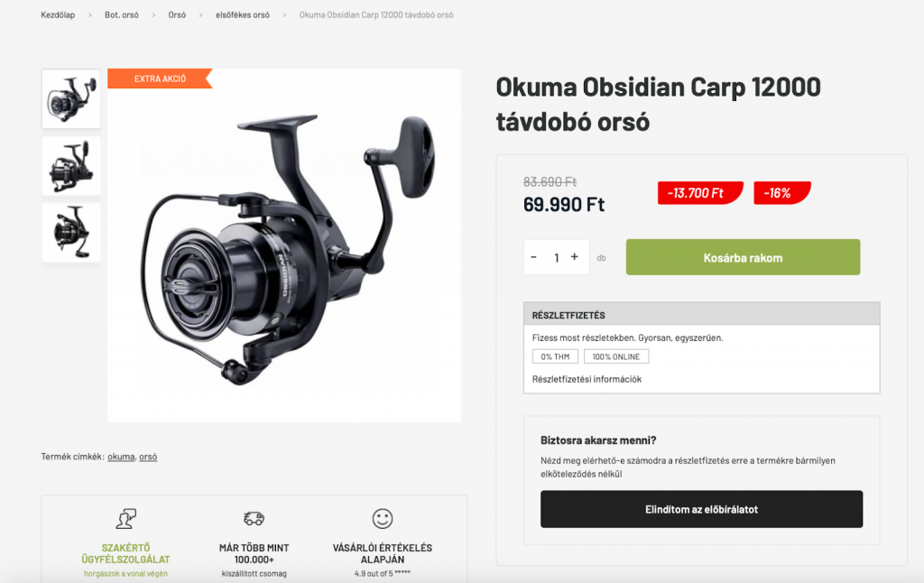Select the first reel thumbnail
Viewport: 924px width, 583px height.
[x=71, y=99]
